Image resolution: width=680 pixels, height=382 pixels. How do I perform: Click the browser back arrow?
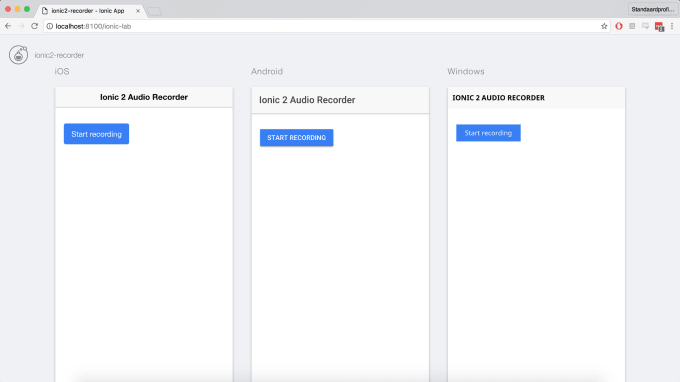tap(8, 26)
